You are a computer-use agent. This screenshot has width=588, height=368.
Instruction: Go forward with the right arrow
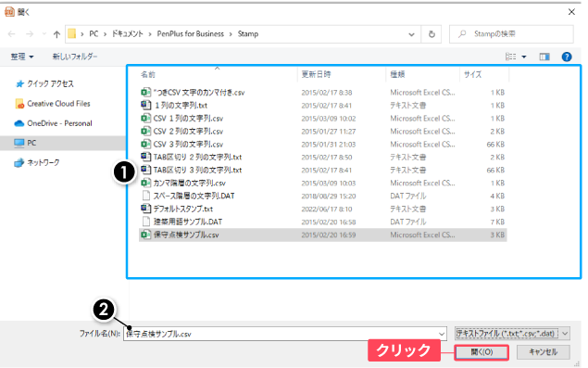tap(30, 34)
